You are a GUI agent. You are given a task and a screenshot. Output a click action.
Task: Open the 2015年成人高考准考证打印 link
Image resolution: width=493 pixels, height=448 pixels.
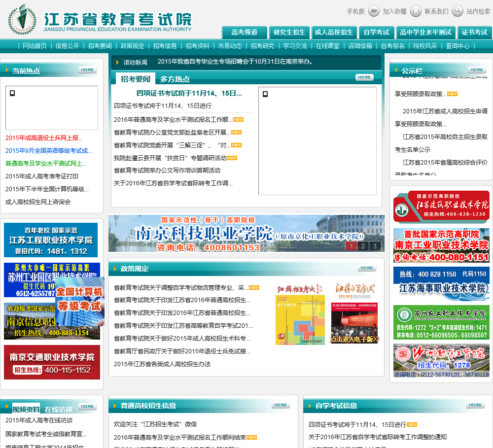(x=42, y=176)
